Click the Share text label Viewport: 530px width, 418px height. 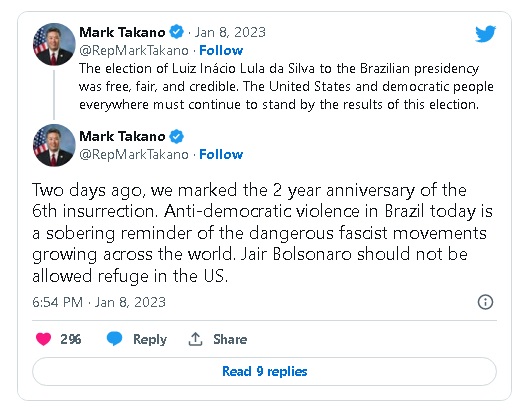click(x=230, y=339)
